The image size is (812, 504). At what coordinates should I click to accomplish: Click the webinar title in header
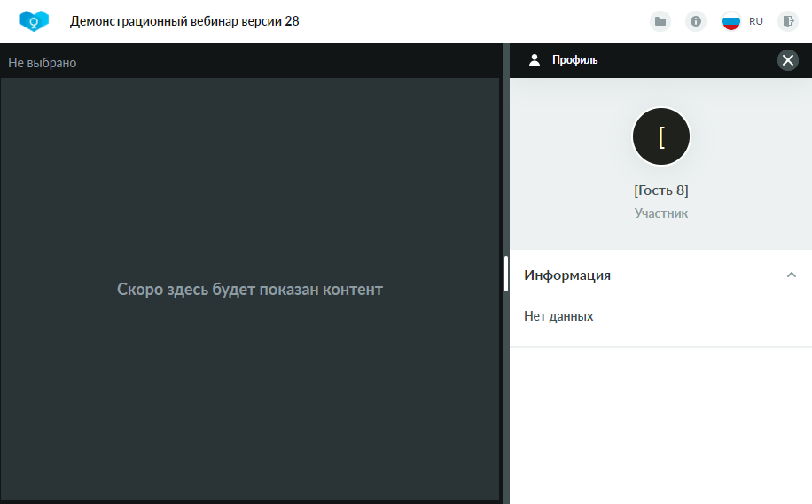click(x=184, y=21)
